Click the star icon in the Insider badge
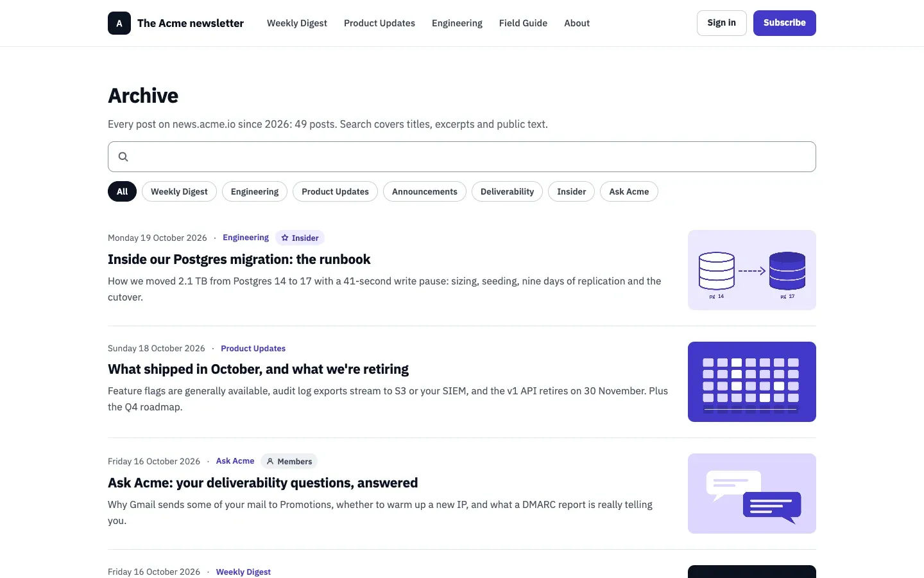 [x=285, y=238]
